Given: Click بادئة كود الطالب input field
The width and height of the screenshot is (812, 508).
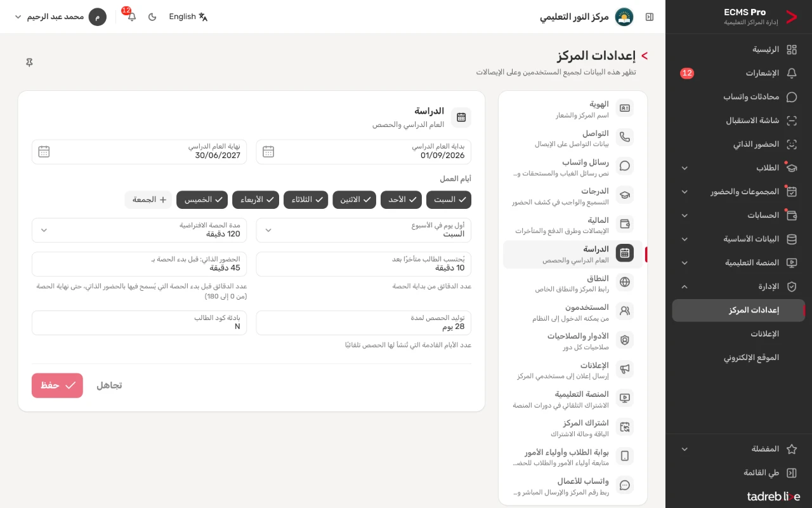Looking at the screenshot, I should click(x=139, y=323).
